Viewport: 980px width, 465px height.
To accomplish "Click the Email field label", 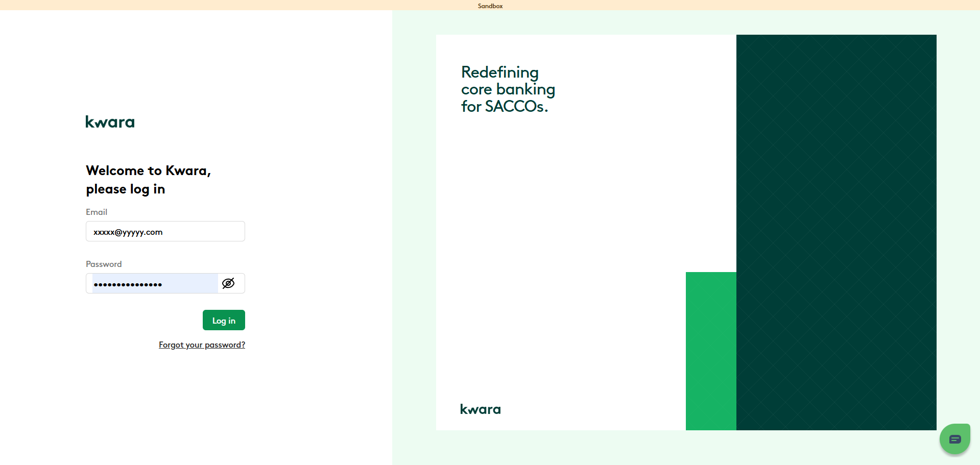I will point(97,212).
